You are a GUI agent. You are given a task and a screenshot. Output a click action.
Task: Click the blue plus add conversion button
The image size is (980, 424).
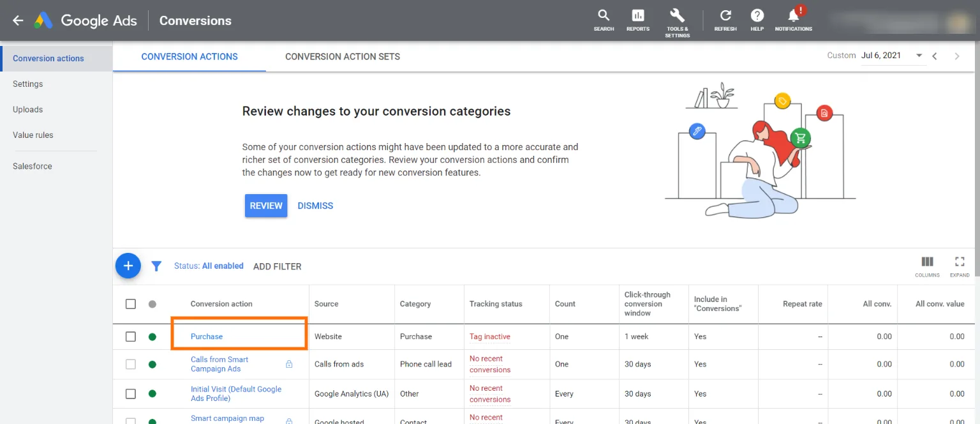point(128,266)
